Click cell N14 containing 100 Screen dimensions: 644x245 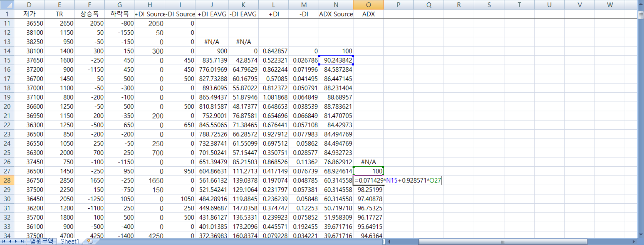coord(336,51)
